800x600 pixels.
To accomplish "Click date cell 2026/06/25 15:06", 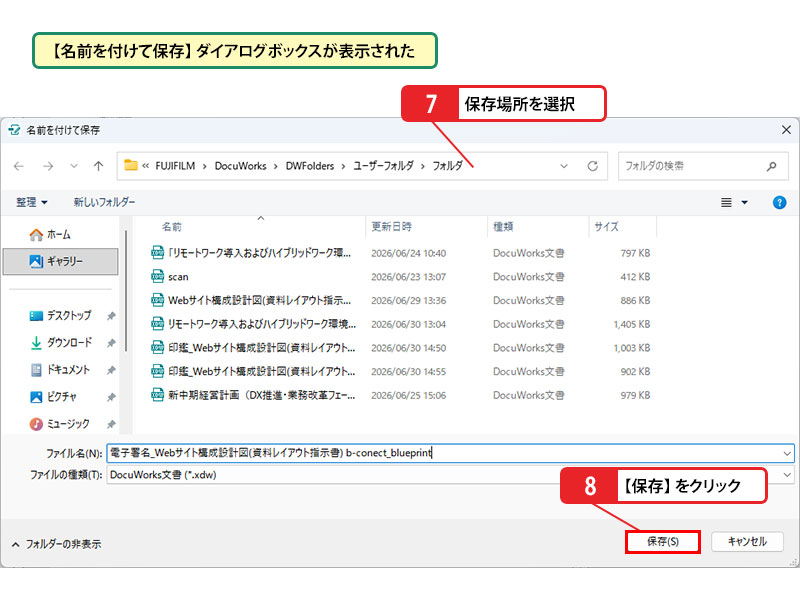I will point(409,395).
